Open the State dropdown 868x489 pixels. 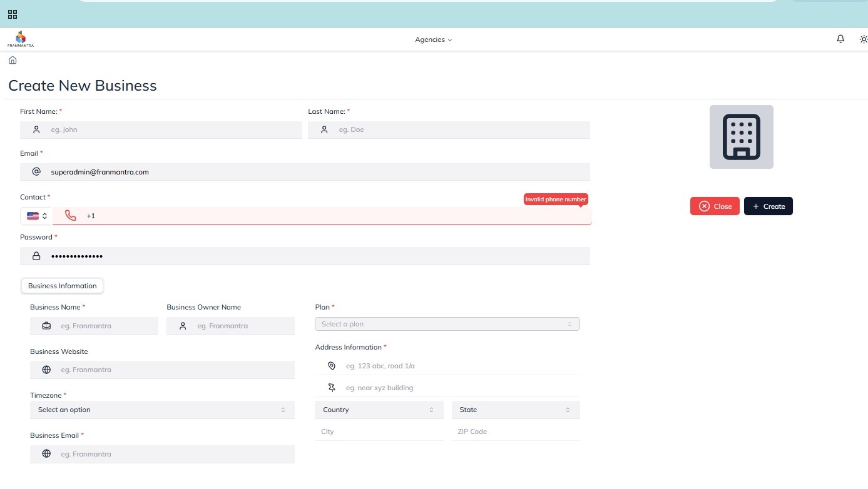click(x=515, y=410)
